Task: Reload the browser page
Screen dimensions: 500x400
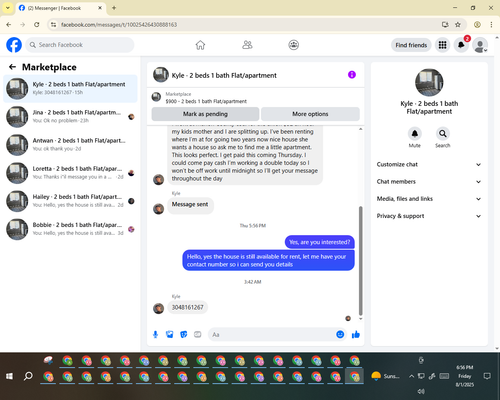Action: [37, 25]
